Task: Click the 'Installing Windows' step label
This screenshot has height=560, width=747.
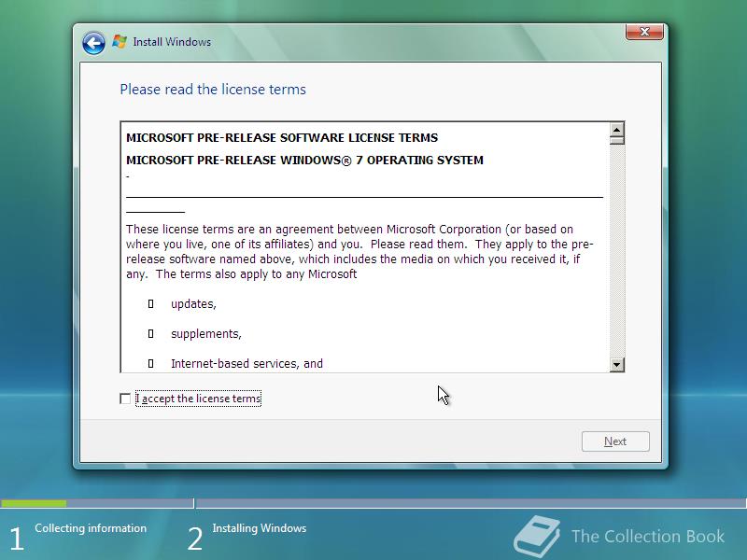Action: [x=260, y=528]
